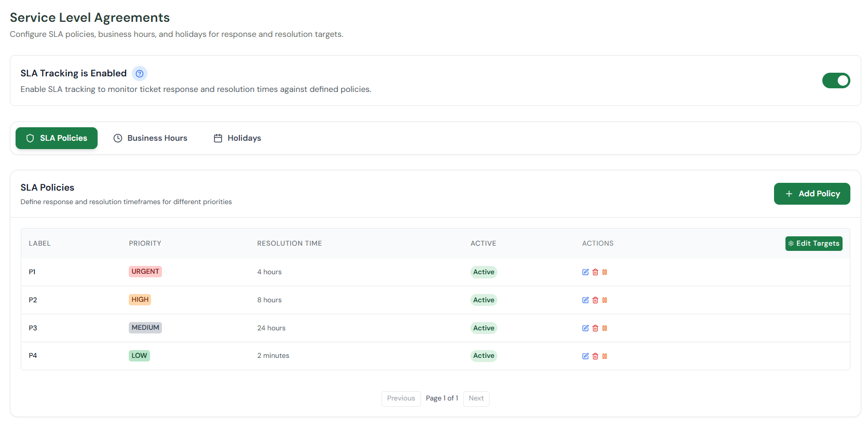868x428 pixels.
Task: Click the URGENT priority badge
Action: pos(145,272)
